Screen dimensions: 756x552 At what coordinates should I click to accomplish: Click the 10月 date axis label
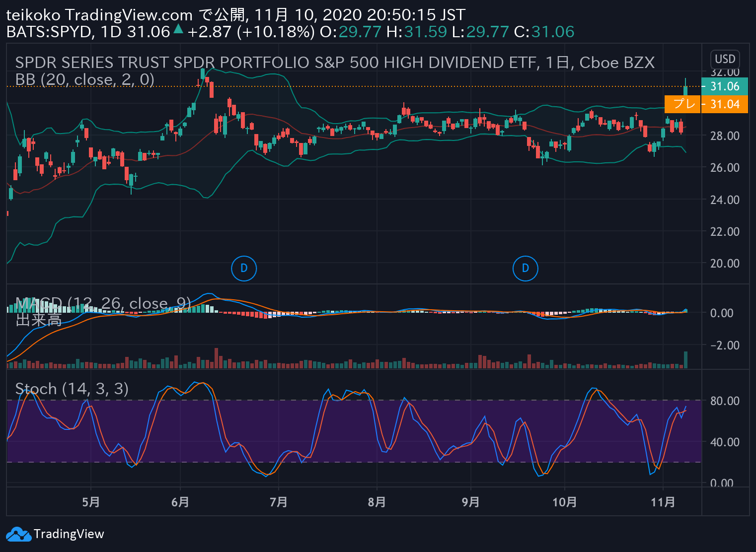click(565, 502)
